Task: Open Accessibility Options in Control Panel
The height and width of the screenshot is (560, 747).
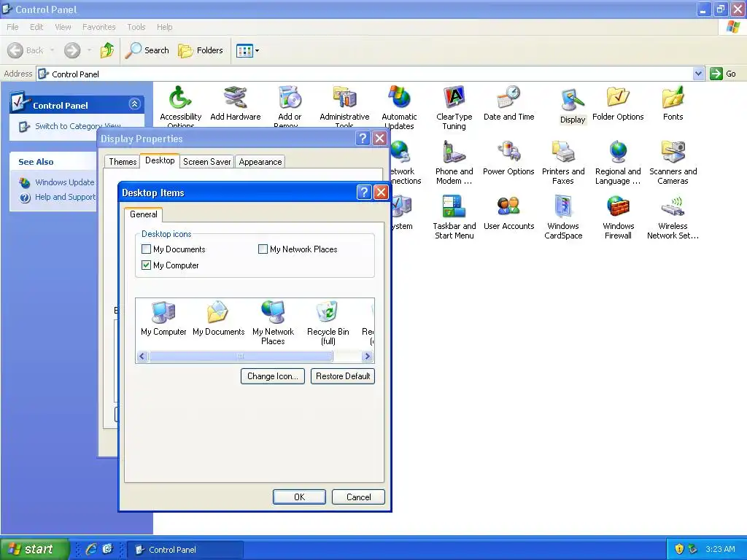Action: tap(181, 106)
